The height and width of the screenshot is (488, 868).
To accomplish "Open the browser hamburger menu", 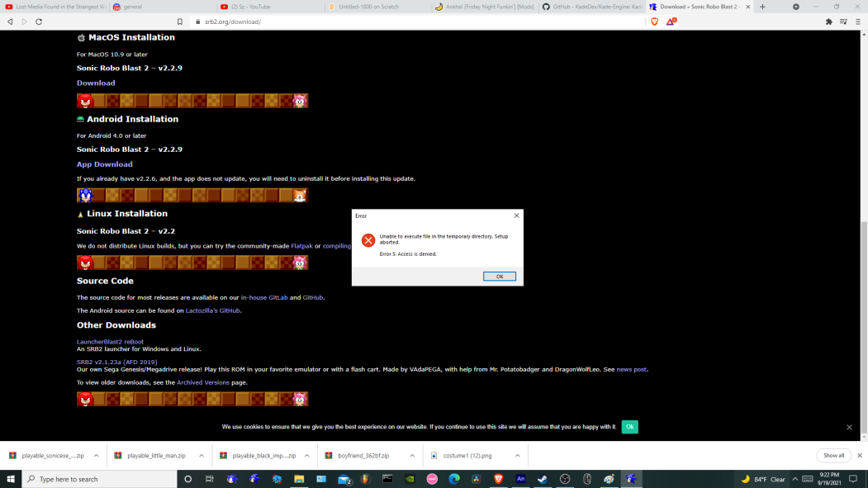I will point(858,21).
